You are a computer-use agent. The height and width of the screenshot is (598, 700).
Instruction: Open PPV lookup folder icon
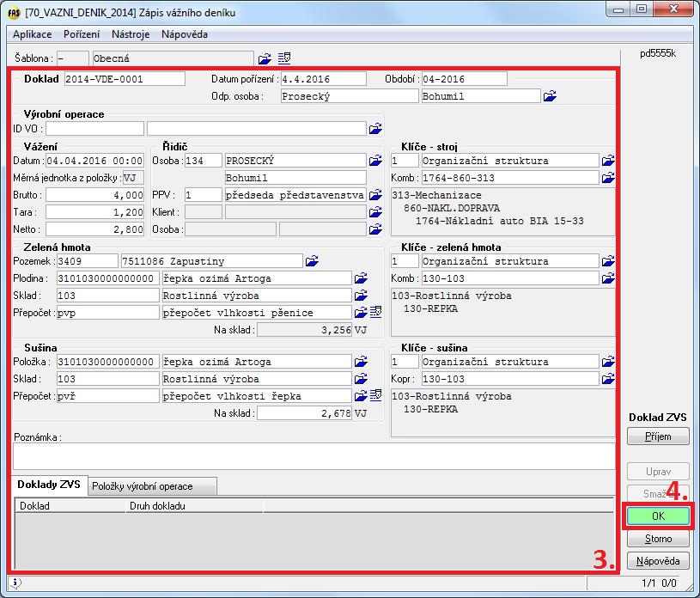(x=375, y=195)
